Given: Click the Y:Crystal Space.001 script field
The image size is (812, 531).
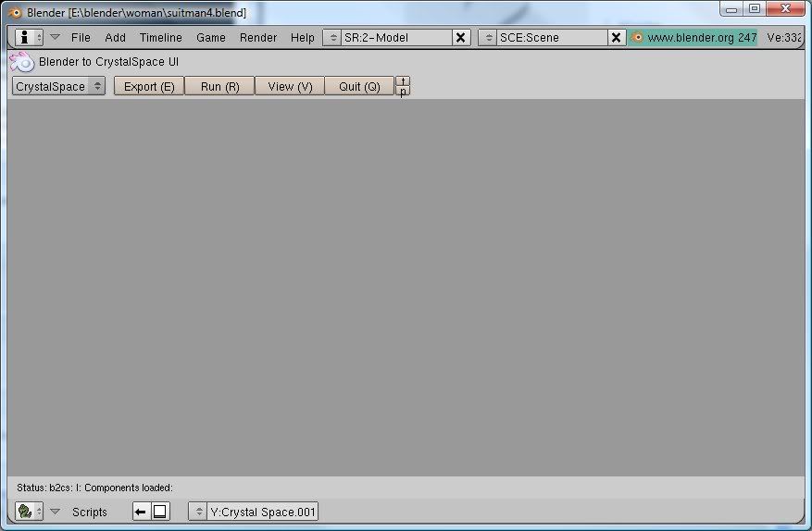Looking at the screenshot, I should click(263, 512).
